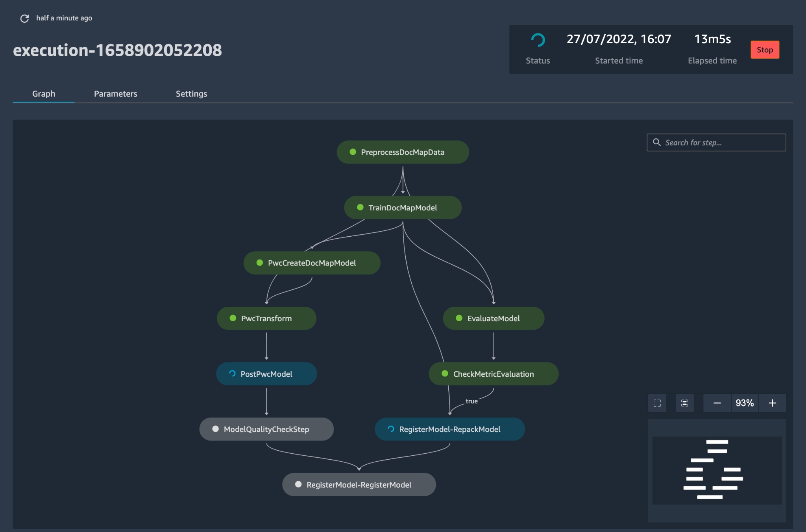Select the TrainDocMapModel node

403,207
